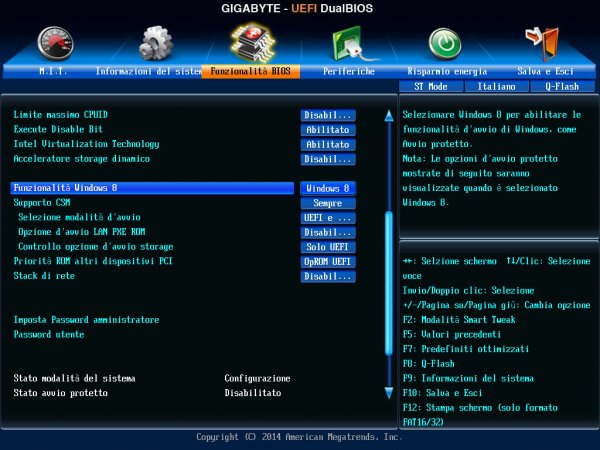Change the LAN PXE ROM boot option value
The width and height of the screenshot is (600, 450).
pyautogui.click(x=328, y=232)
